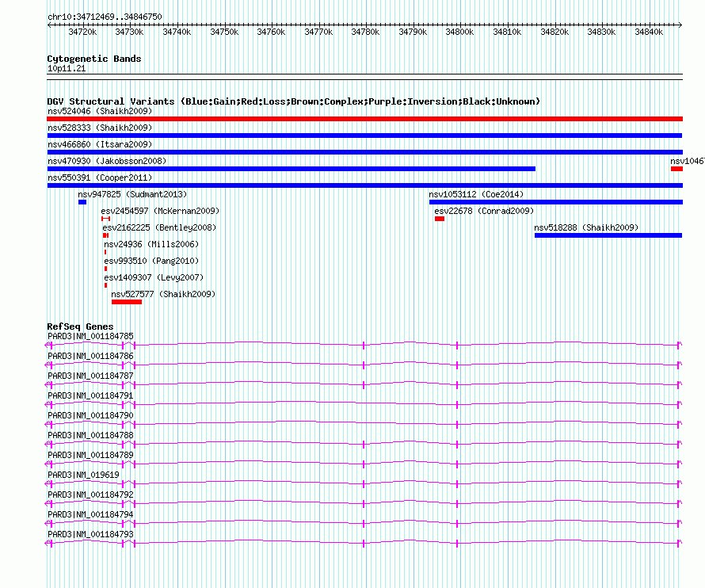Click the red nsv524046 (Shaikh2009) loss bar
Image resolution: width=705 pixels, height=588 pixels.
pyautogui.click(x=364, y=119)
